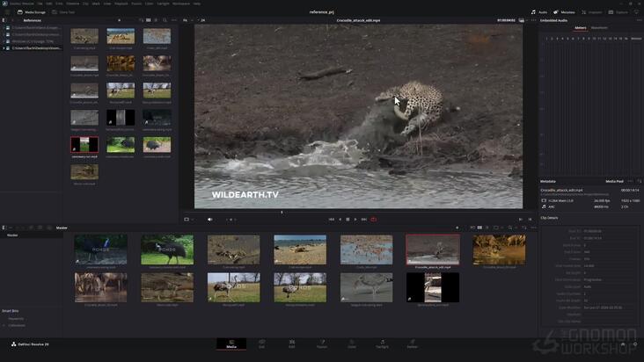Screen dimensions: 644x362
Task: Open the viewer three-dots options menu
Action: [x=533, y=20]
